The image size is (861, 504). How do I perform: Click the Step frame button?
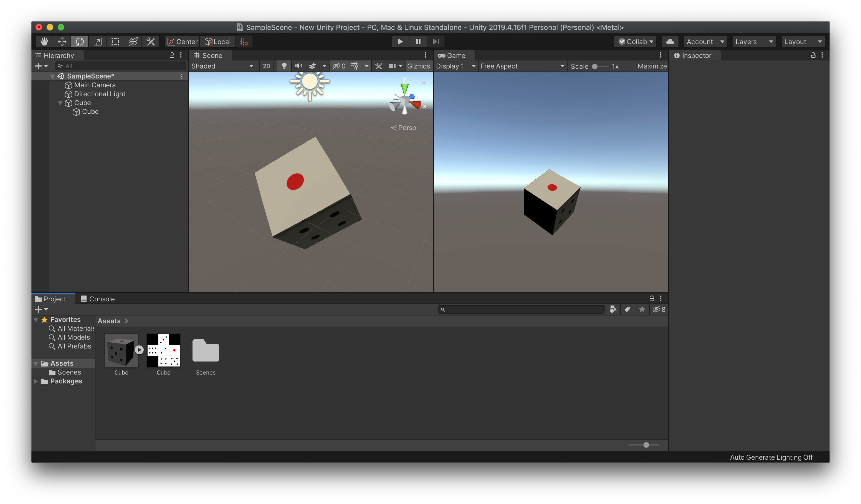(435, 42)
